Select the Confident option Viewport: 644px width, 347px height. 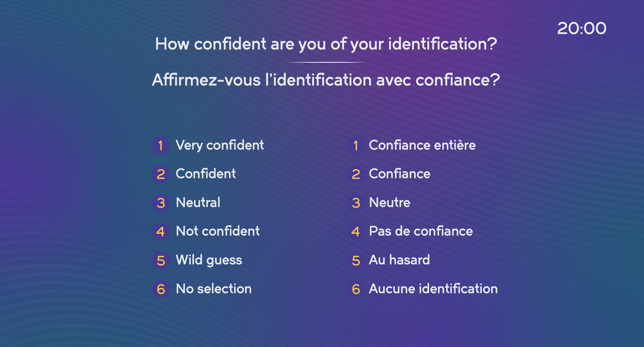tap(206, 174)
